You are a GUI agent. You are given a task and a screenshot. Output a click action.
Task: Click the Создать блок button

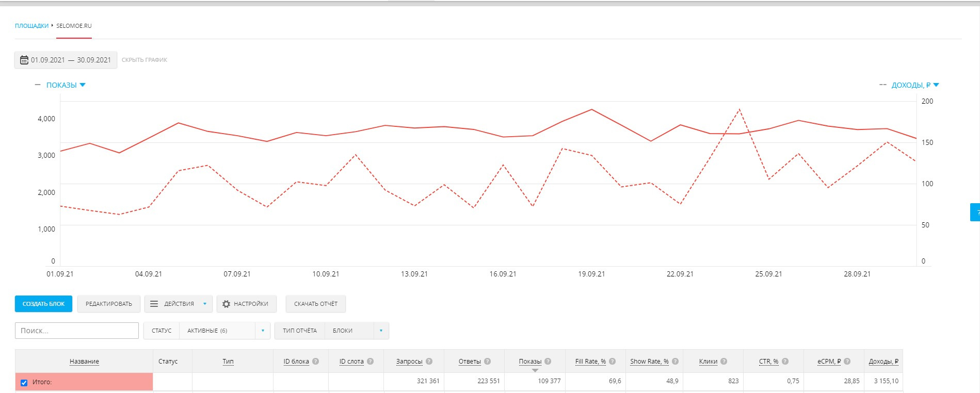(x=43, y=304)
